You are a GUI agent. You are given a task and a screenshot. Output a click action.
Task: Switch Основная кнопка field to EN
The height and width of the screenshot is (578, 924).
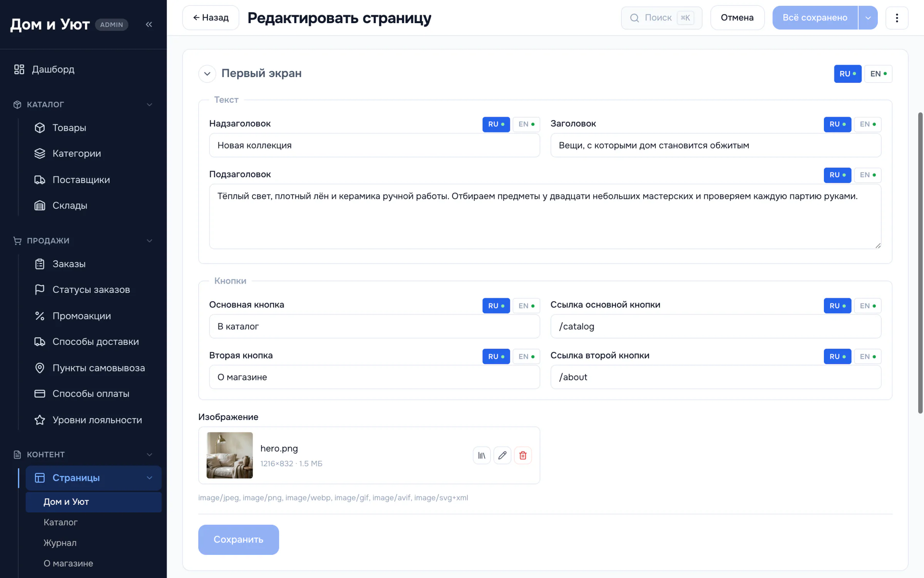tap(526, 306)
